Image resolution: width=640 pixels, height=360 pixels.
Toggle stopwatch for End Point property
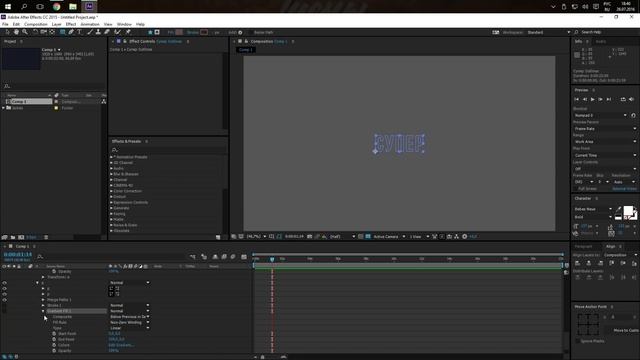54,339
